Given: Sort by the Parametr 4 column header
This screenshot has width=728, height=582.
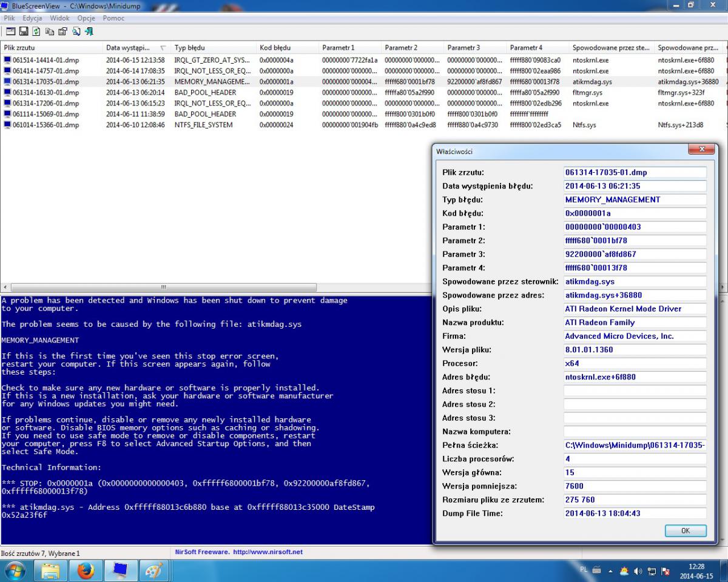Looking at the screenshot, I should coord(538,47).
